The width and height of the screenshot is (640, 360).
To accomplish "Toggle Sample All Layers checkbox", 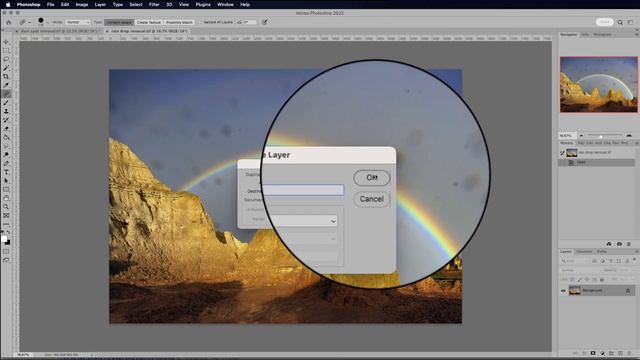I will coord(200,22).
